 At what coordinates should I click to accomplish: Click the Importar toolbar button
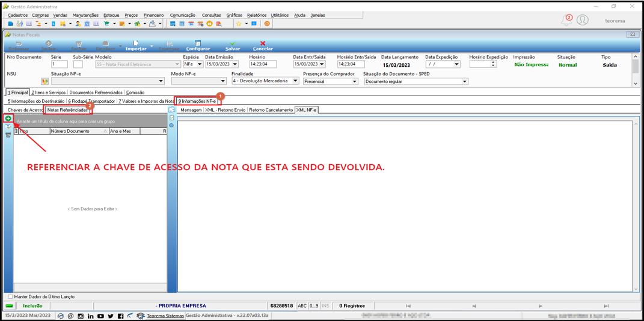coord(135,46)
